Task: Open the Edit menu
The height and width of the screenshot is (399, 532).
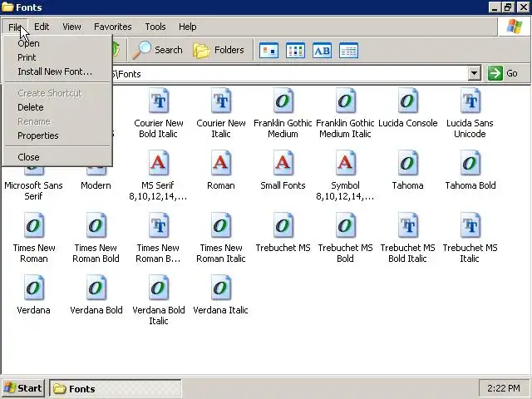Action: coord(42,27)
